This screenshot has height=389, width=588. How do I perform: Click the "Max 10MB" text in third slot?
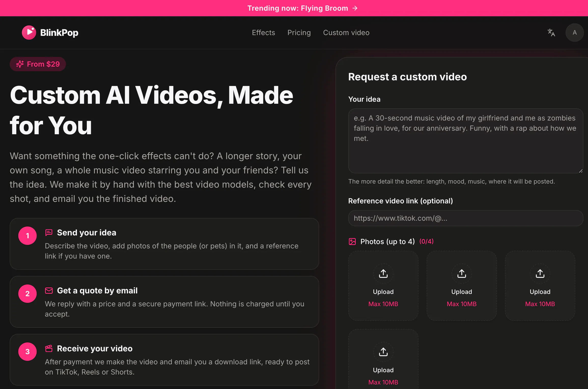click(540, 304)
